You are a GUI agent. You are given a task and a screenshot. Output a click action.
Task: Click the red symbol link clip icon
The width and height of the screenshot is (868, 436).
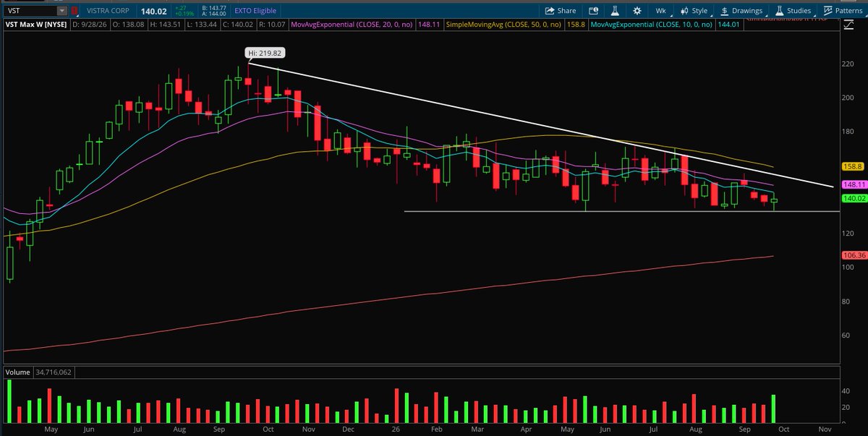pos(75,11)
